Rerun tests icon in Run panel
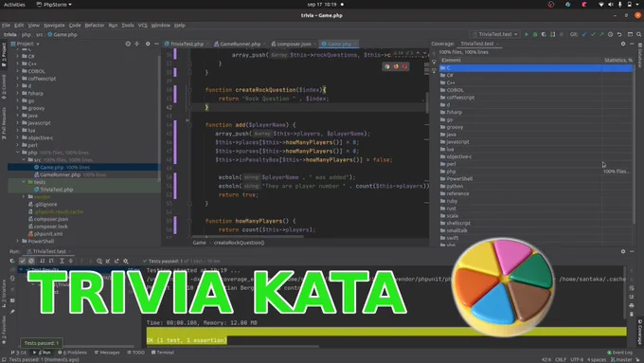The height and width of the screenshot is (363, 644). pyautogui.click(x=12, y=261)
